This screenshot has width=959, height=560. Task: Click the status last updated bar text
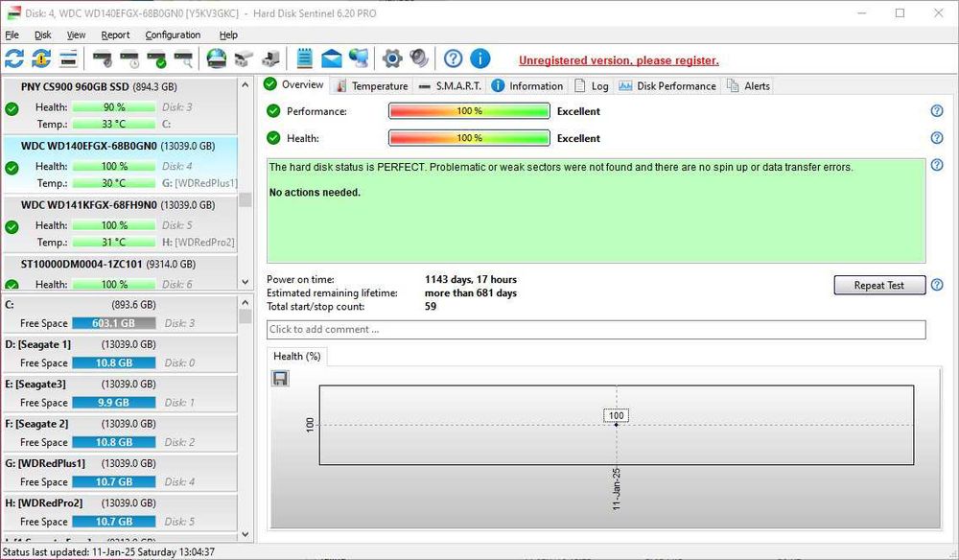click(x=109, y=552)
